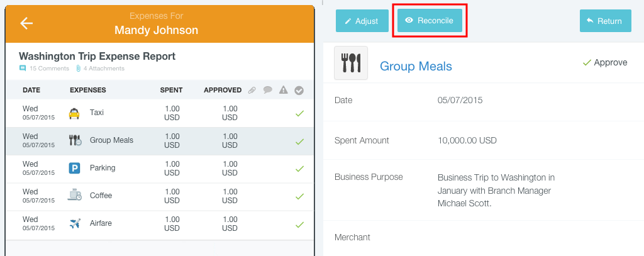This screenshot has width=644, height=256.
Task: Open the 4 Attachments link
Action: [100, 69]
